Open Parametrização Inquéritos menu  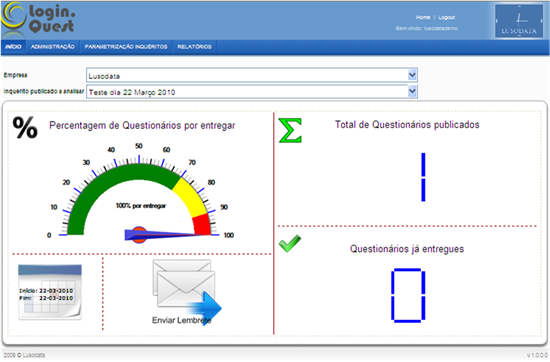(x=126, y=47)
